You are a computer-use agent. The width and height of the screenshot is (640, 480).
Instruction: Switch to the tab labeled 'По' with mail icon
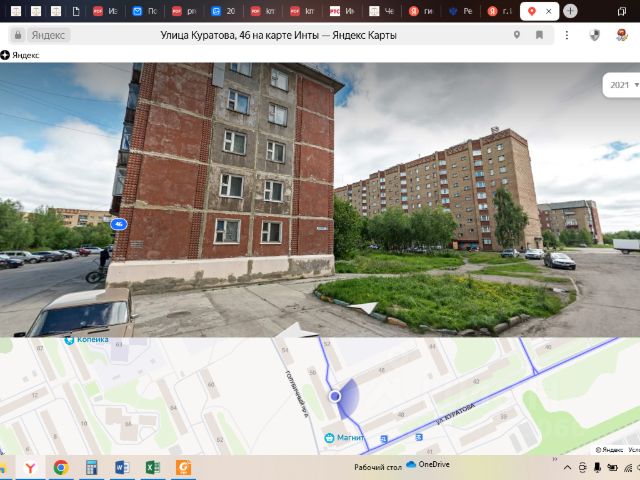tap(145, 11)
